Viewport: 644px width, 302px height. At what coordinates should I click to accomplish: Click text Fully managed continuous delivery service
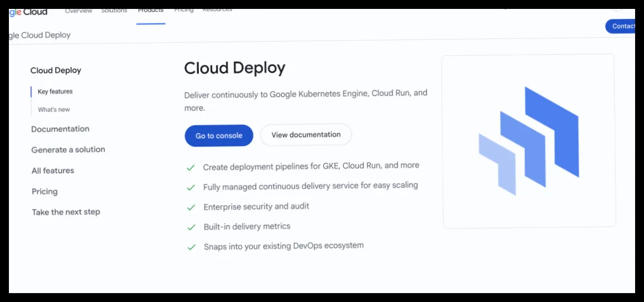pyautogui.click(x=311, y=186)
